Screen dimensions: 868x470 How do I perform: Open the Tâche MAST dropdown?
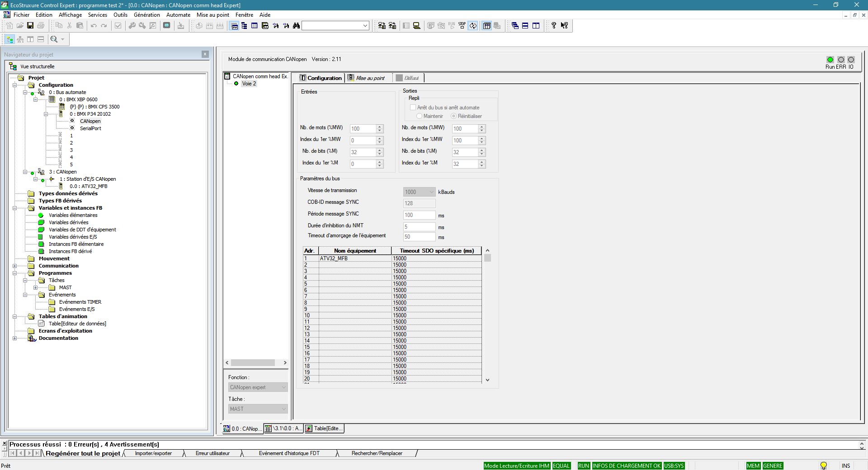[x=258, y=409]
